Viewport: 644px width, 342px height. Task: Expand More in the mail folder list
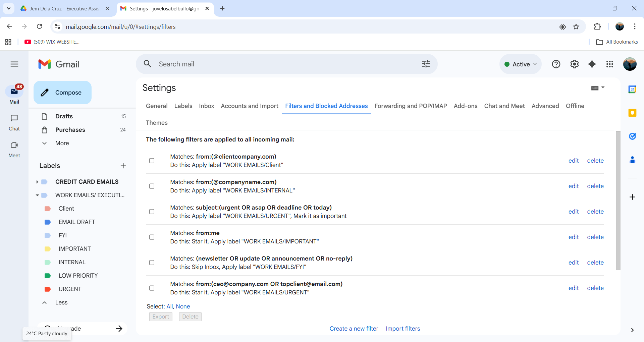click(x=62, y=143)
